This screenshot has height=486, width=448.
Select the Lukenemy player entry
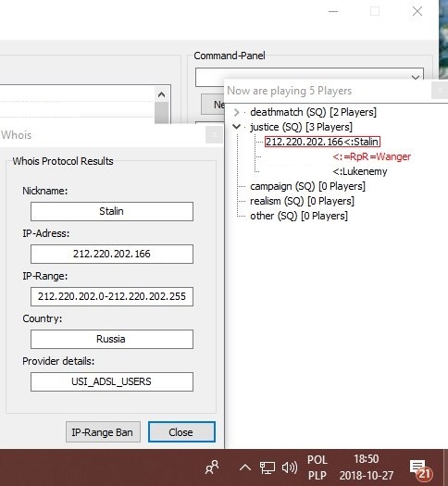[x=360, y=171]
